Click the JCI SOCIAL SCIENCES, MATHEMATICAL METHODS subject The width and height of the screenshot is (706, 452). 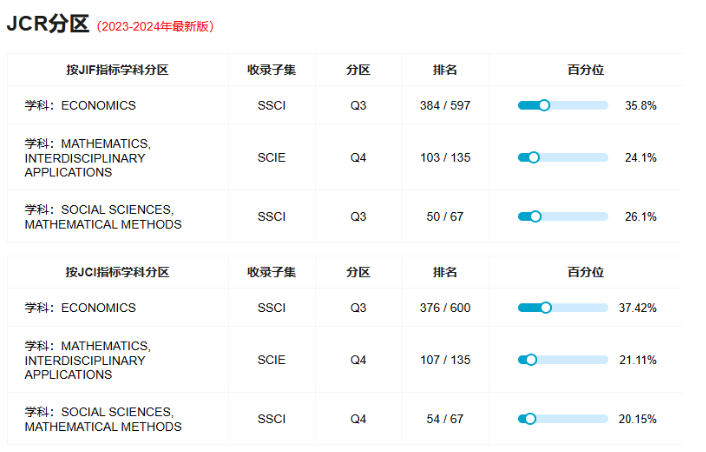(103, 419)
